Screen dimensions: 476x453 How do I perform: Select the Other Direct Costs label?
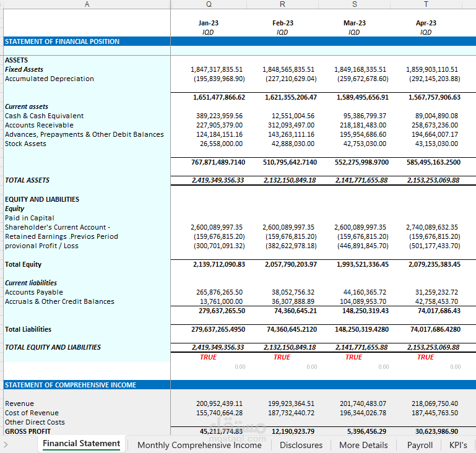pyautogui.click(x=35, y=422)
